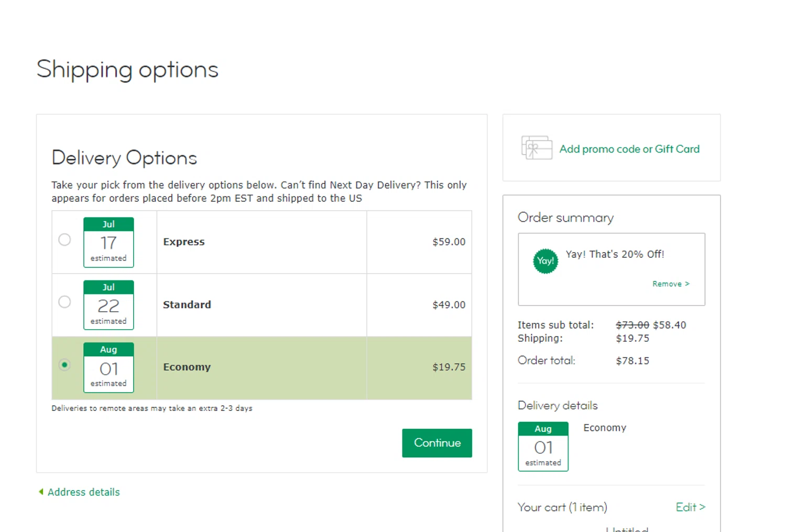Remove the 20% off discount
Screen dimensions: 786x532
pos(670,284)
